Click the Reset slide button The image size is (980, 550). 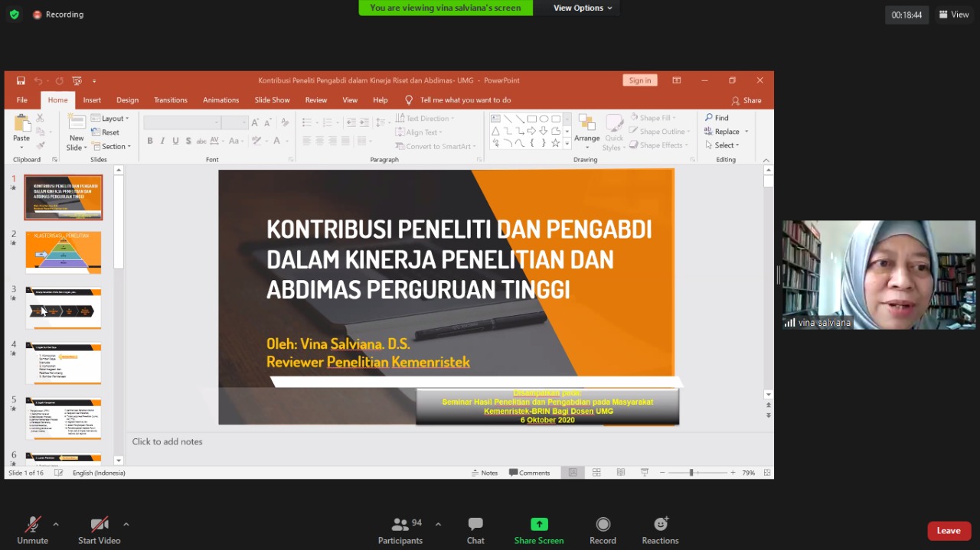pyautogui.click(x=106, y=132)
